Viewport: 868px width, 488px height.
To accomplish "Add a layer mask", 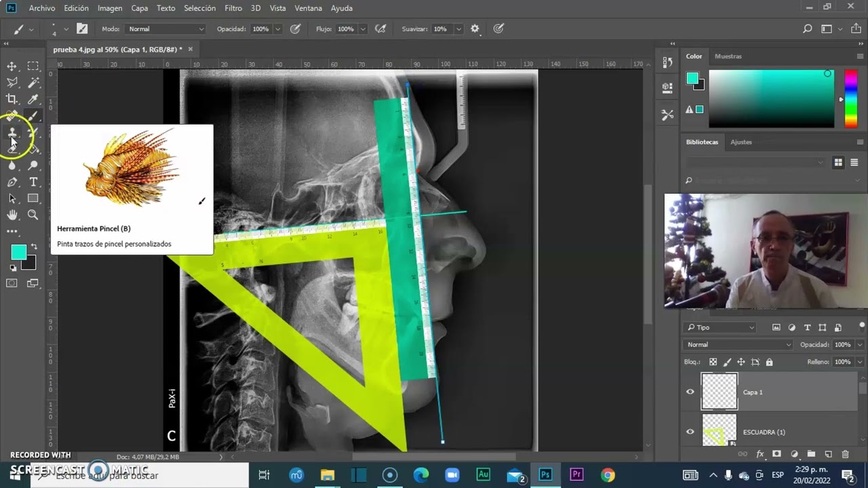I will point(776,454).
